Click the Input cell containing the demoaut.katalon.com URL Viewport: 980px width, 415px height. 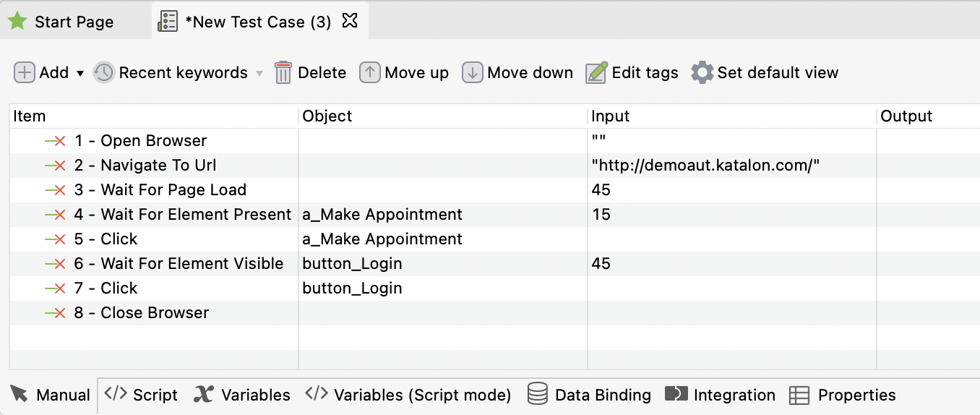tap(705, 166)
